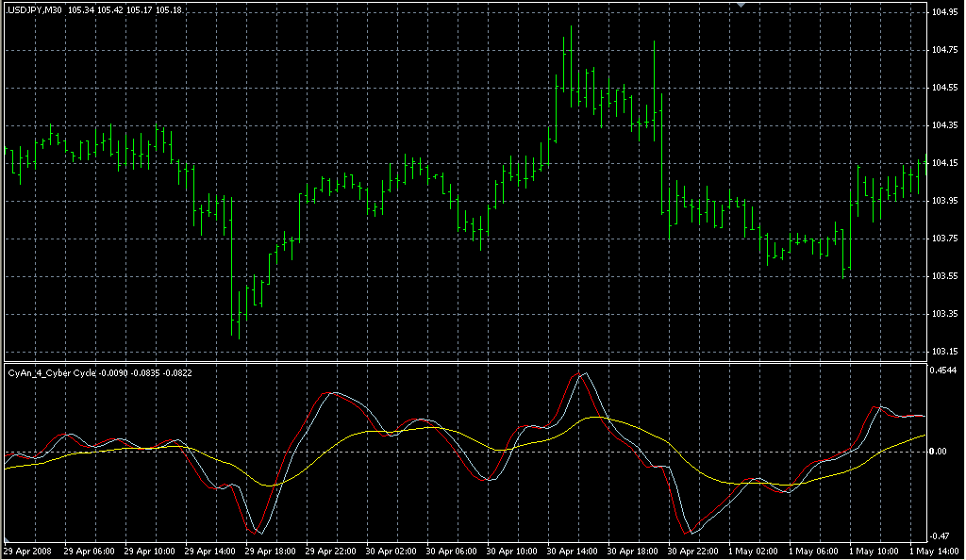Click the 0.4544 indicator scale value

(x=945, y=371)
